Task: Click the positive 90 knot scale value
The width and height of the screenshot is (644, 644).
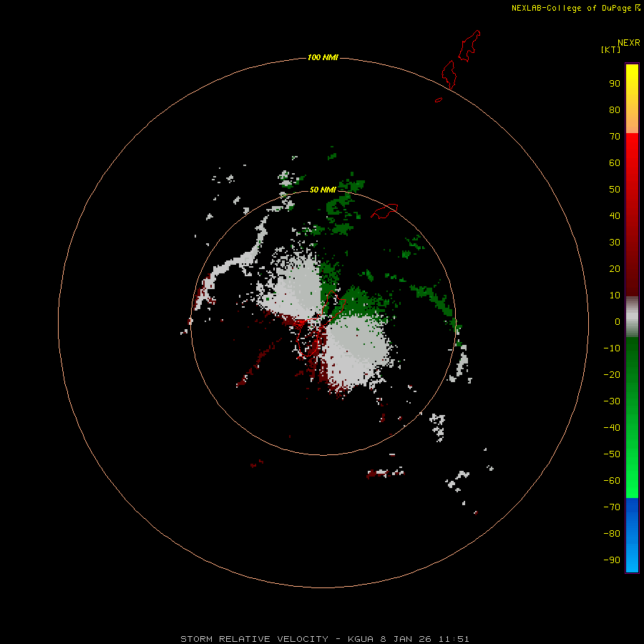Action: [x=615, y=84]
